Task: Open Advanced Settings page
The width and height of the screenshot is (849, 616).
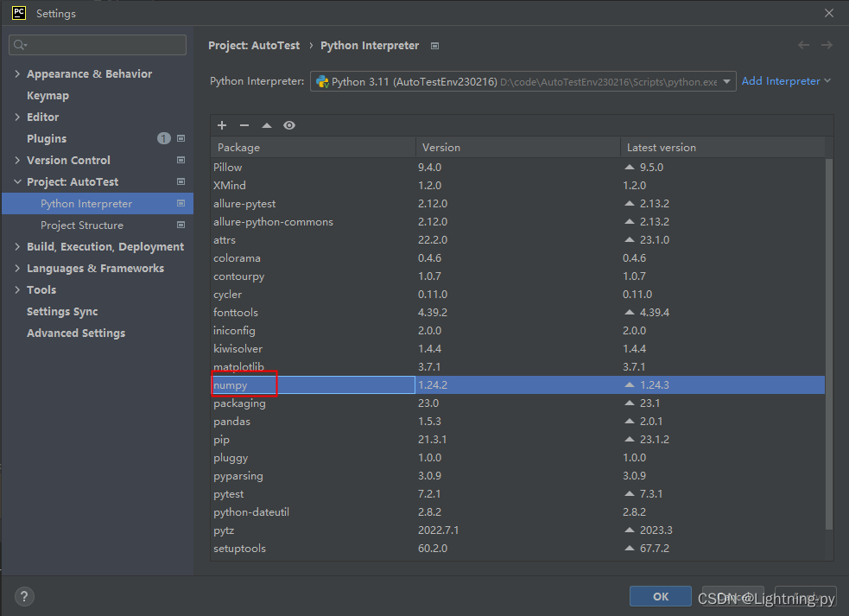Action: pyautogui.click(x=76, y=333)
